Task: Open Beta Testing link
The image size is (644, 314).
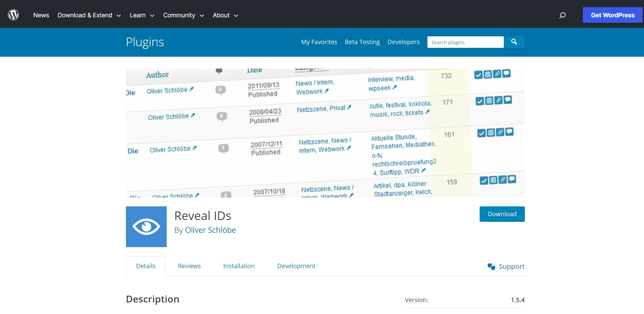Action: (362, 42)
